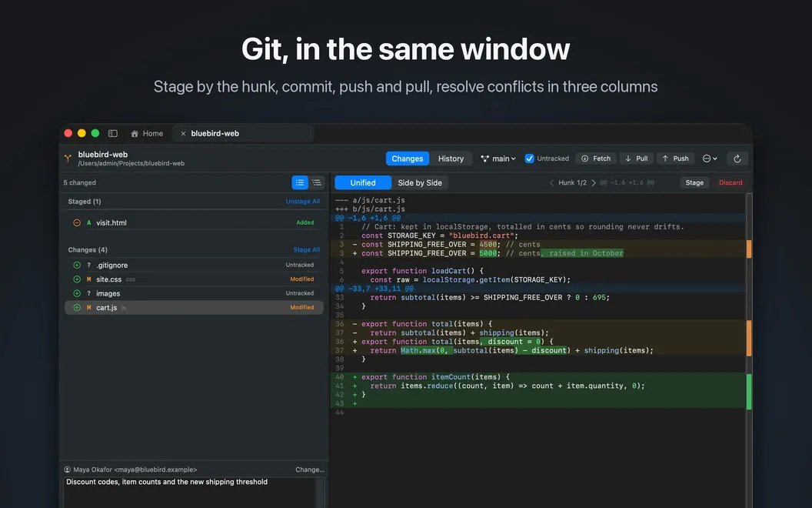
Task: Click the Change... author button
Action: 310,470
